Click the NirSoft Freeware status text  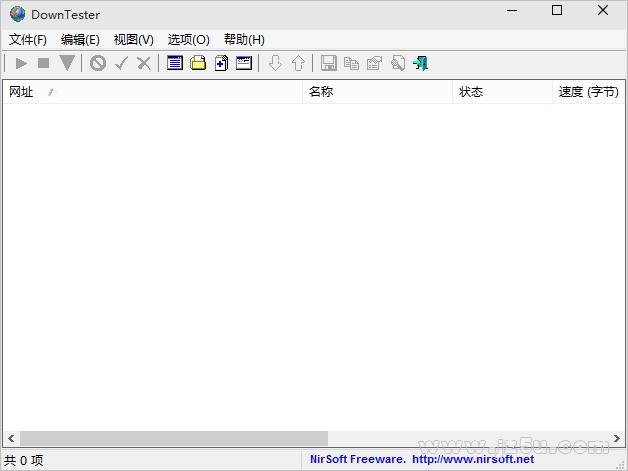[358, 459]
